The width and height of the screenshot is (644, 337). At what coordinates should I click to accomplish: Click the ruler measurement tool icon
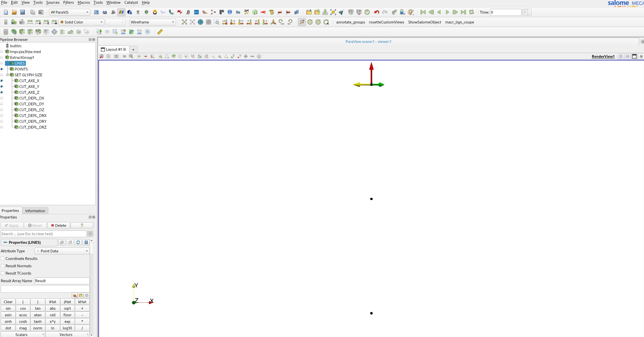point(160,32)
